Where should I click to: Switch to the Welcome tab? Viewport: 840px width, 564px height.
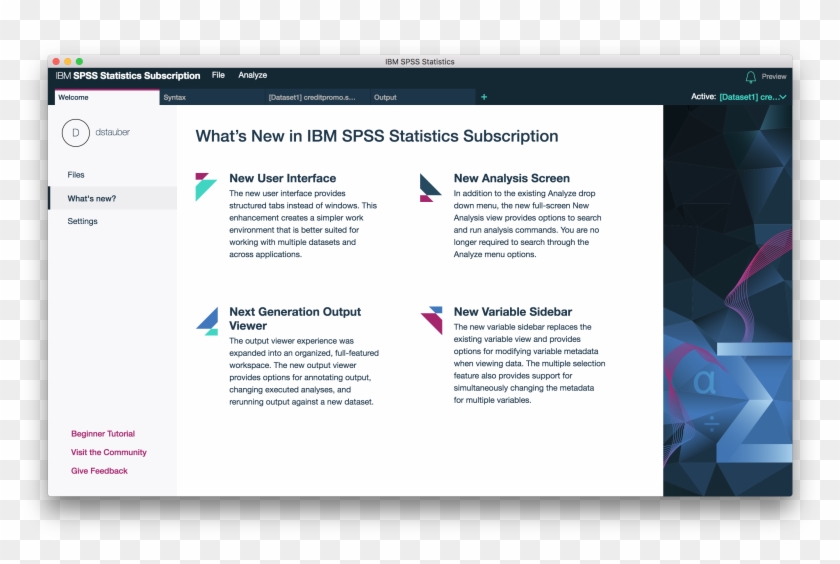pyautogui.click(x=107, y=97)
